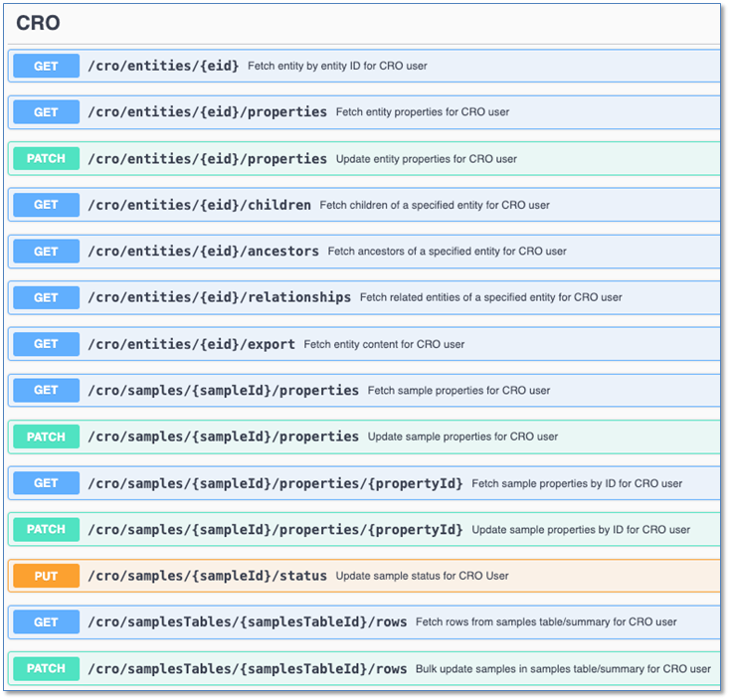Screen dimensions: 730x700
Task: Expand GET sample properties by propertyId
Action: (x=274, y=483)
